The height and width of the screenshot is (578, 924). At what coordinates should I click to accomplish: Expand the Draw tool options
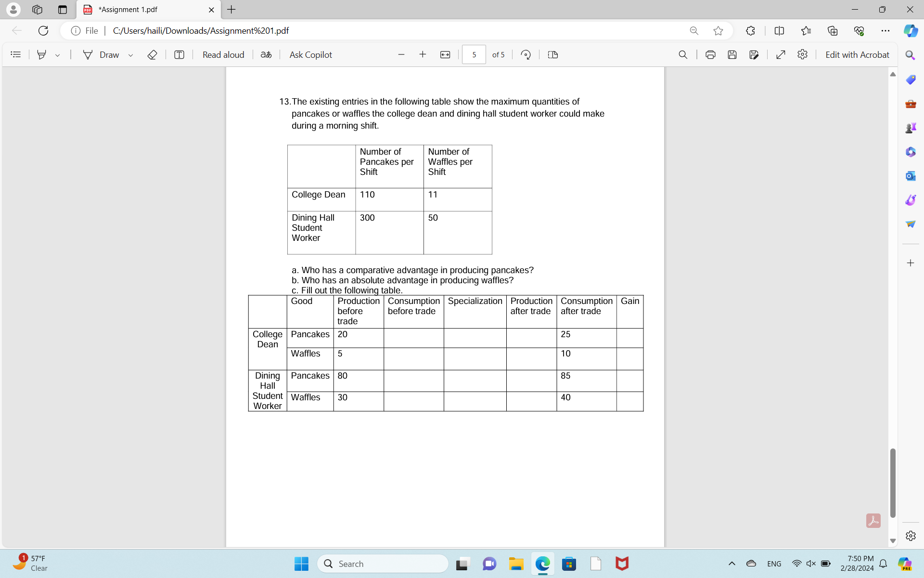coord(130,55)
